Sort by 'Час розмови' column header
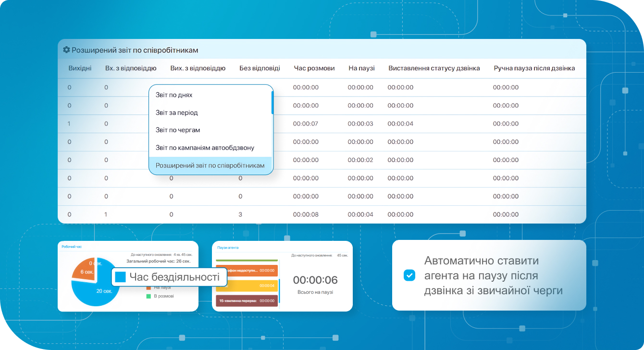This screenshot has width=644, height=350. (x=314, y=68)
